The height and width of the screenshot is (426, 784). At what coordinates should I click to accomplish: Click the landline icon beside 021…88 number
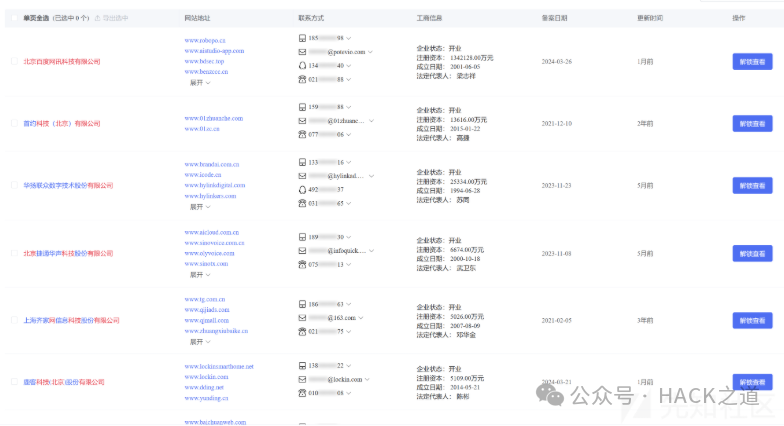click(302, 80)
